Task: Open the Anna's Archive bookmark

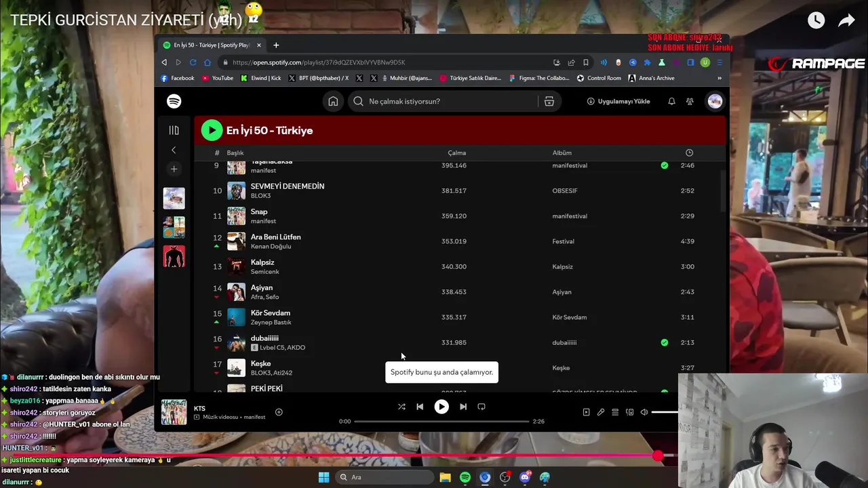Action: [x=651, y=78]
